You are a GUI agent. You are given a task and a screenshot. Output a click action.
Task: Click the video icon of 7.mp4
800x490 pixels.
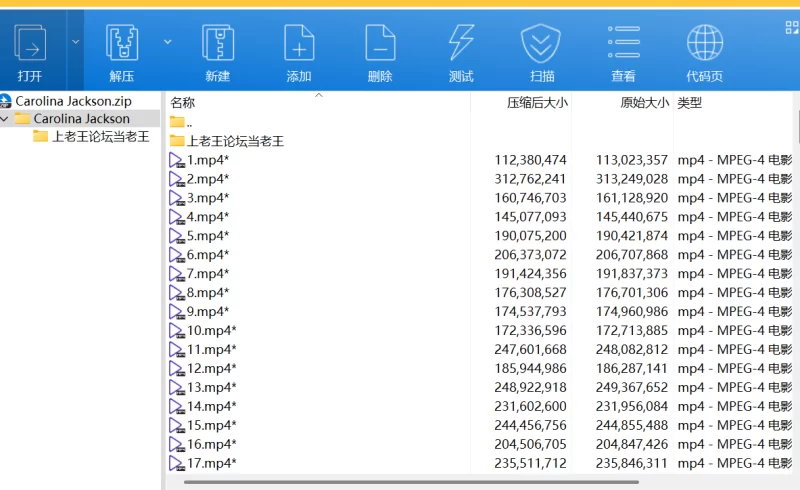pyautogui.click(x=177, y=274)
